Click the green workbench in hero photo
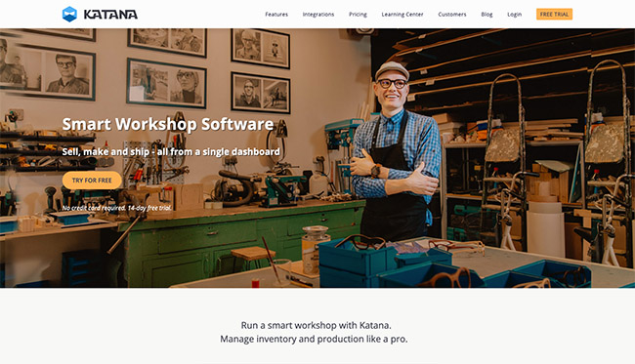Image resolution: width=635 pixels, height=364 pixels. pos(243,243)
